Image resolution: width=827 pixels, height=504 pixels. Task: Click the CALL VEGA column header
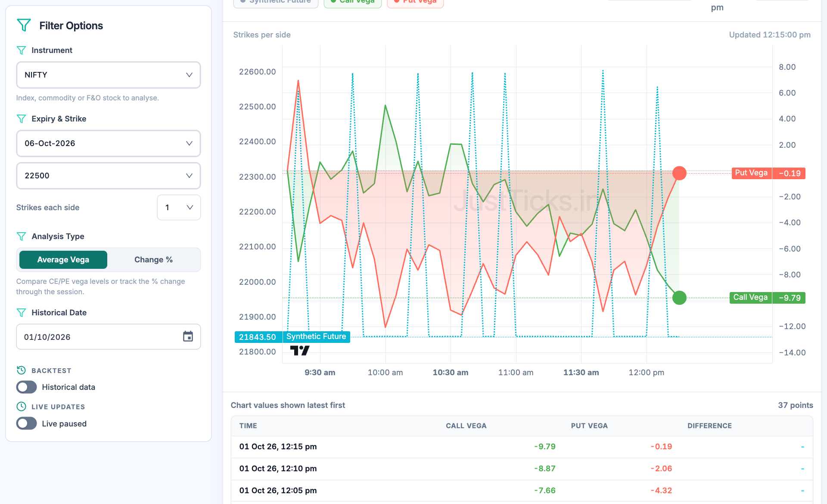tap(466, 426)
